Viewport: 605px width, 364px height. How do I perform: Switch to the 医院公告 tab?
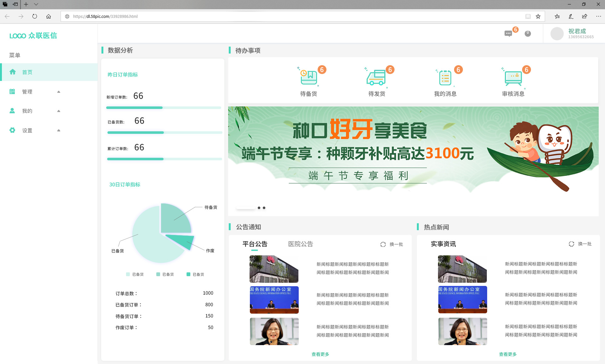point(300,244)
